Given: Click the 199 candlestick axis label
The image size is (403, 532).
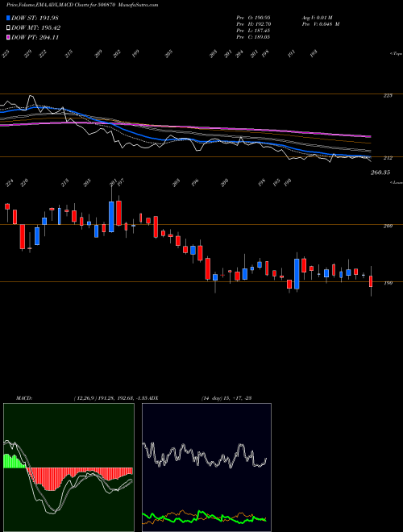Looking at the screenshot, I should tap(388, 283).
